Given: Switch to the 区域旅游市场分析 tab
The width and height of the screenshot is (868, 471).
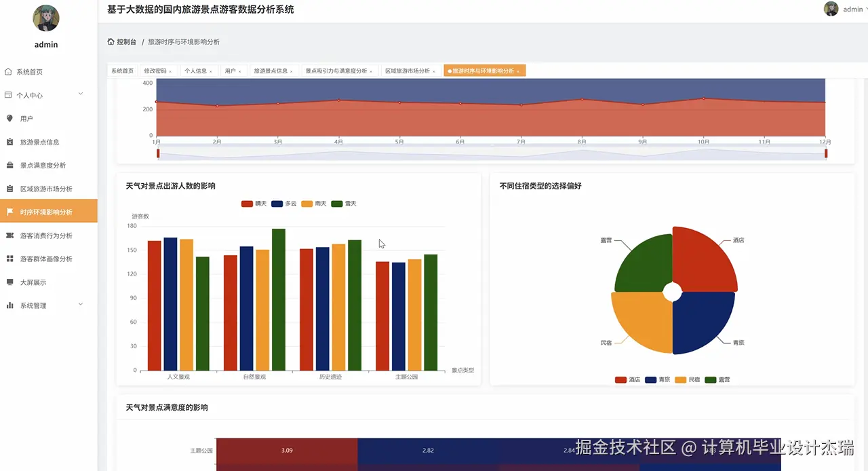Looking at the screenshot, I should [411, 71].
